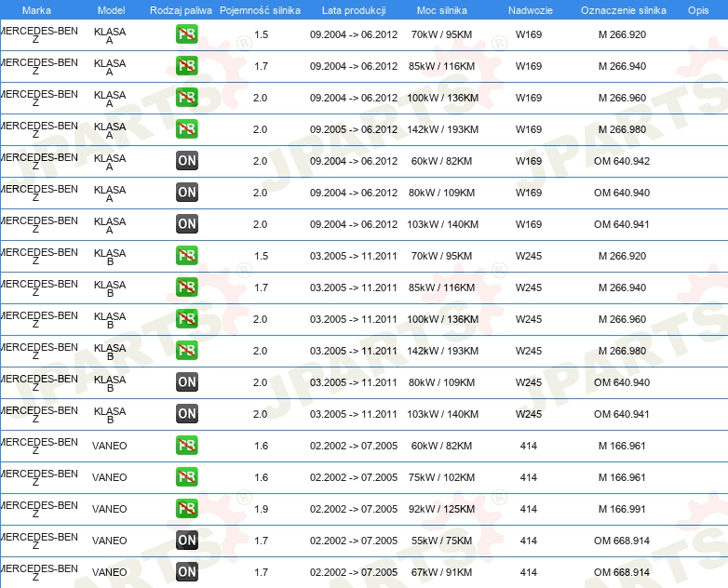Click the Nadwozie column header
728x588 pixels.
coord(531,10)
